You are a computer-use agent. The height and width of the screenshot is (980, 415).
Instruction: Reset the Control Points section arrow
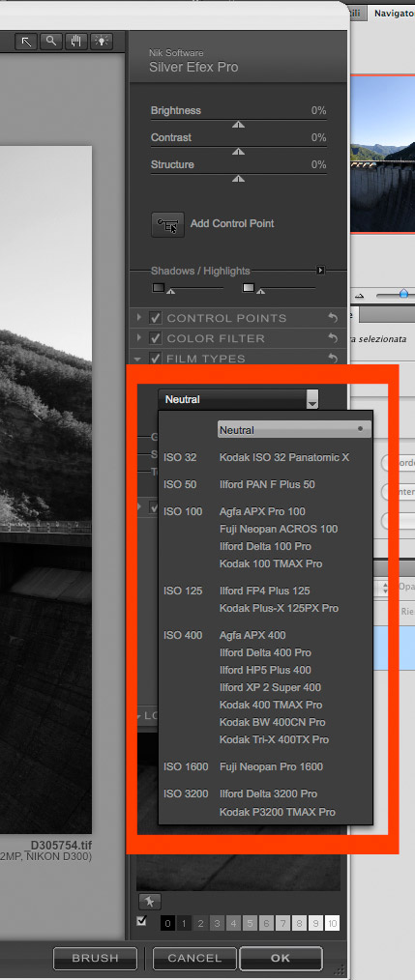click(333, 318)
